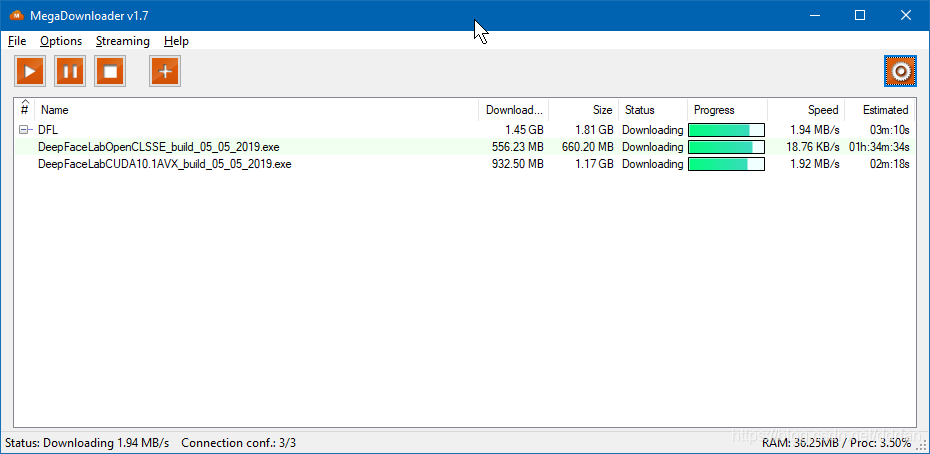Image resolution: width=930 pixels, height=454 pixels.
Task: Open the File menu
Action: click(x=17, y=41)
